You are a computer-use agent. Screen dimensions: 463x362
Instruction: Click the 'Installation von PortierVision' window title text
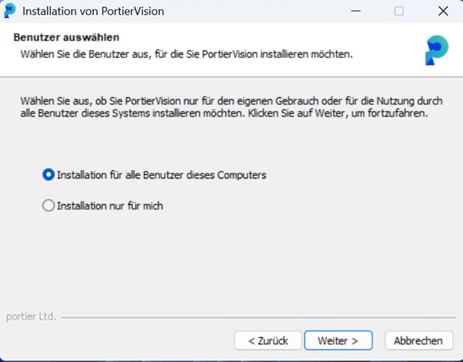point(93,11)
